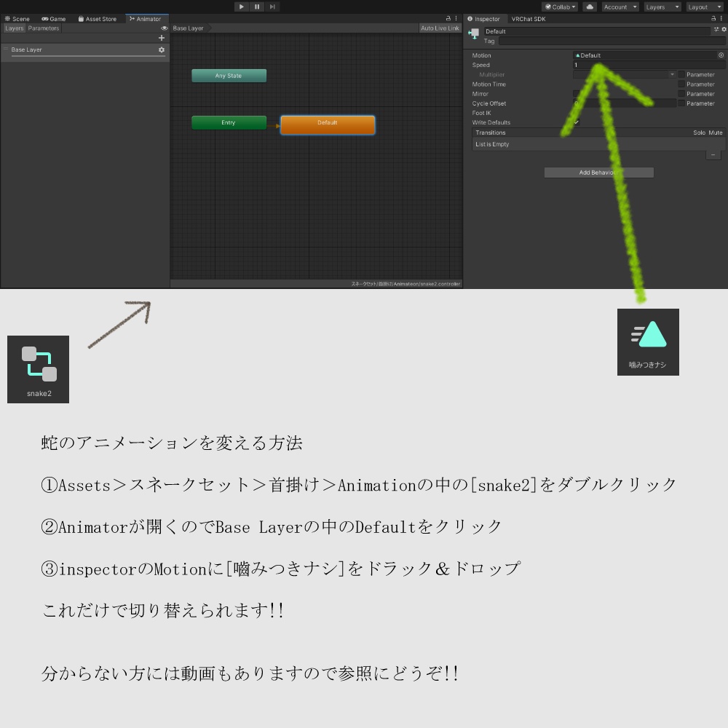This screenshot has width=728, height=728.
Task: Play the scene with the Play button
Action: click(241, 7)
